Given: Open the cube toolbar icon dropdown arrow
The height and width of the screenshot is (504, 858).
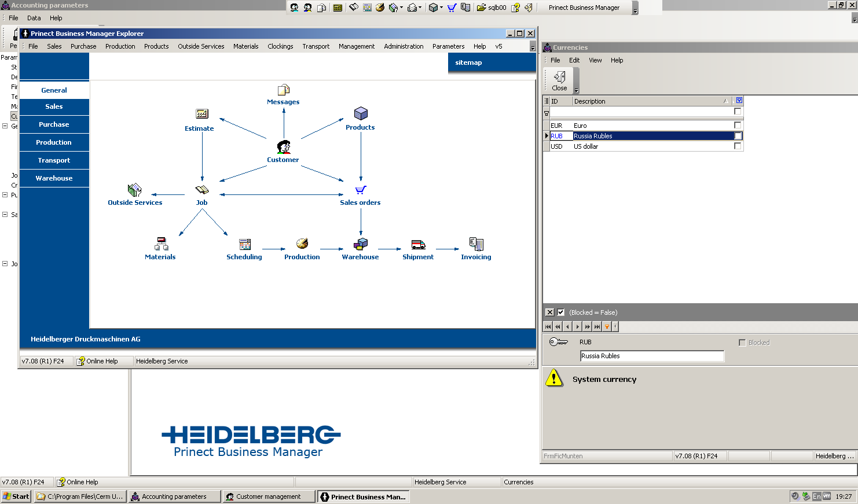Looking at the screenshot, I should click(x=441, y=8).
